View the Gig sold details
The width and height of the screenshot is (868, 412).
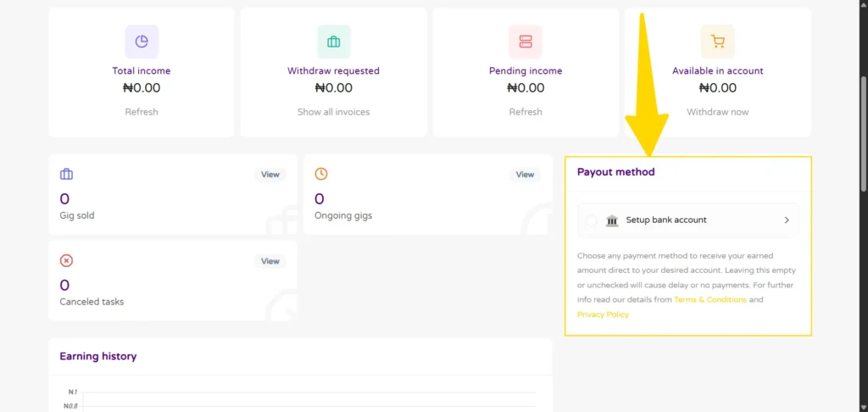(x=270, y=175)
